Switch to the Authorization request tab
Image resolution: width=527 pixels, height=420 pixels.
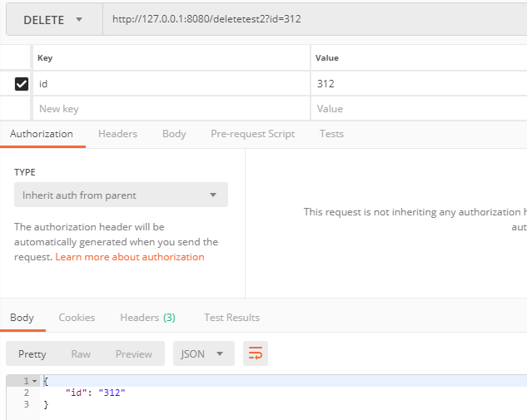(x=42, y=134)
